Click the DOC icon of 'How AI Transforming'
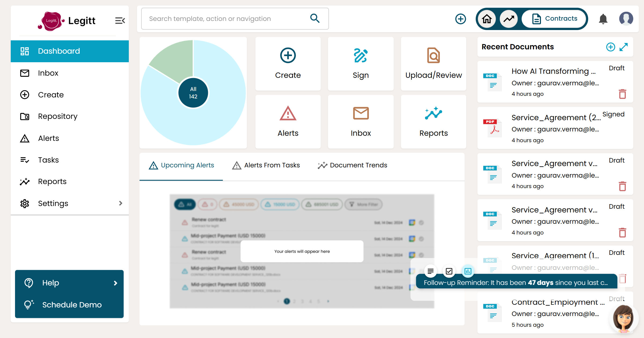Screen dimensions: 644x338 click(492, 82)
